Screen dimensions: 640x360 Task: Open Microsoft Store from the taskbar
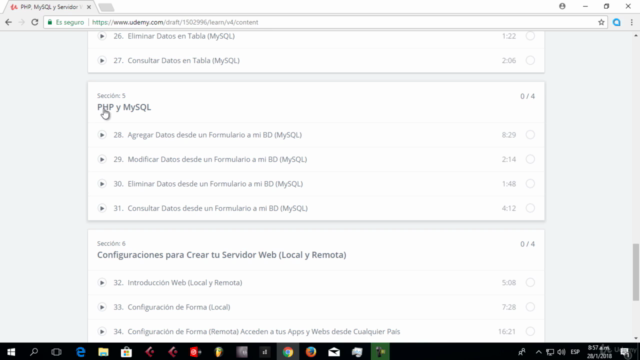pyautogui.click(x=126, y=352)
